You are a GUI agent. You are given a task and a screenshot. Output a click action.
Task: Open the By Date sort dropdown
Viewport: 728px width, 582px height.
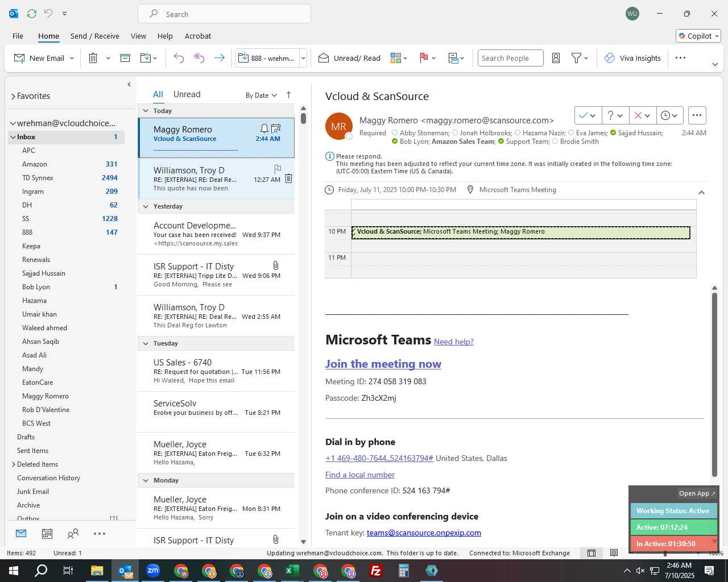point(261,95)
